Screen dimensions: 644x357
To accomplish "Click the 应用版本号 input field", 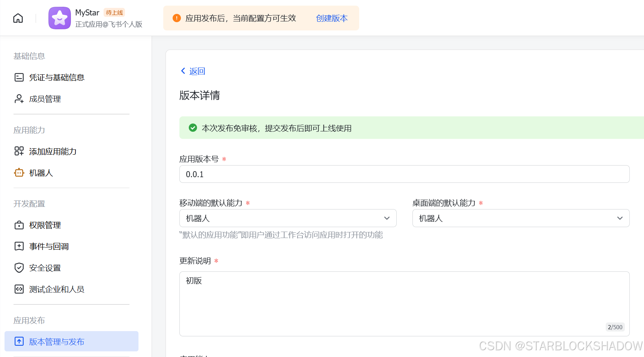I will [404, 174].
